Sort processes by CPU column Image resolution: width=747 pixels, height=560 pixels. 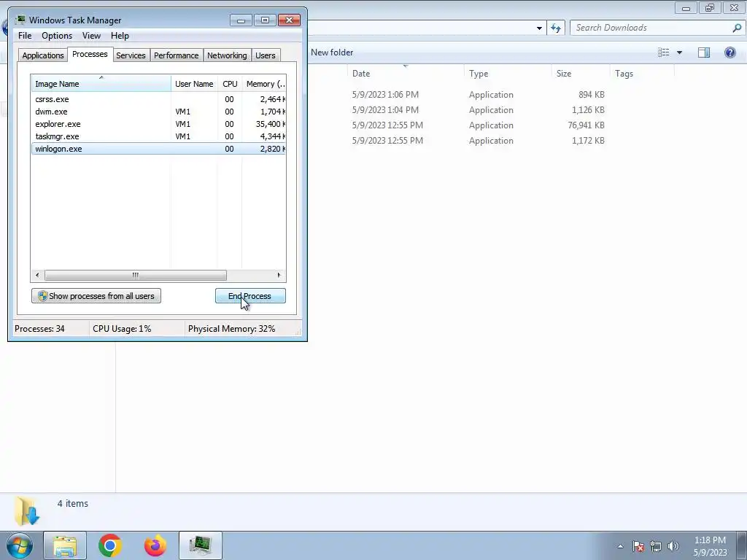[x=230, y=83]
